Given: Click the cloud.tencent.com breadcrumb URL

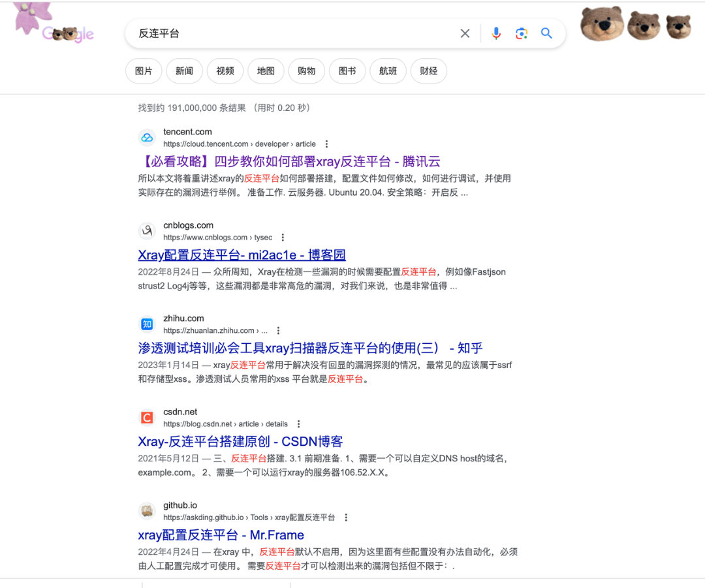Looking at the screenshot, I should tap(239, 144).
